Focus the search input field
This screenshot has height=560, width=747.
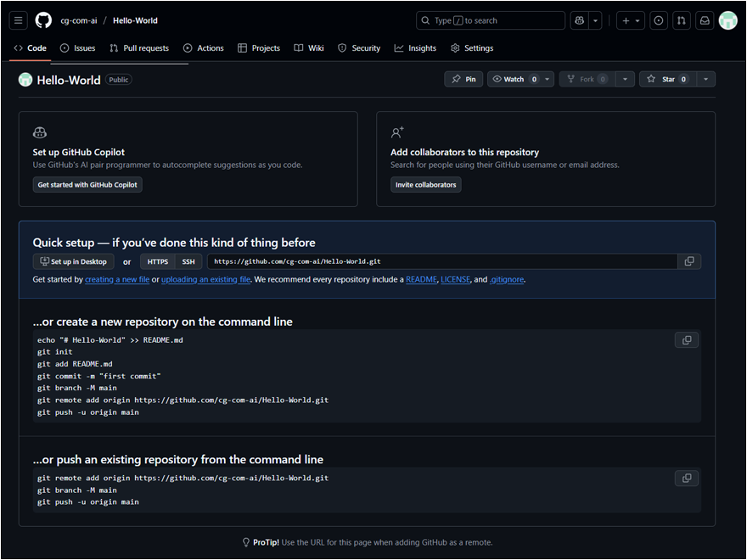click(x=491, y=20)
